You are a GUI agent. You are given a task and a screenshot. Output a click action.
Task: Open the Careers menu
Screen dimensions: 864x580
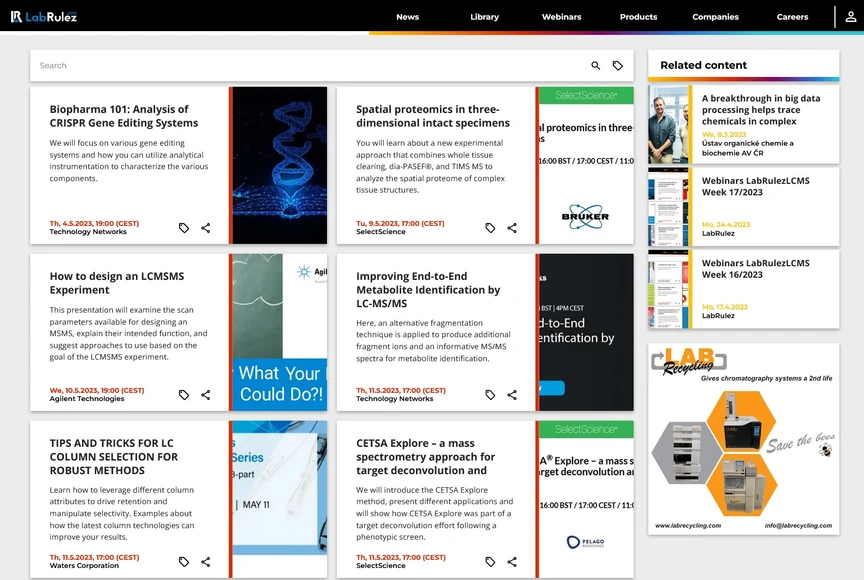pyautogui.click(x=792, y=17)
